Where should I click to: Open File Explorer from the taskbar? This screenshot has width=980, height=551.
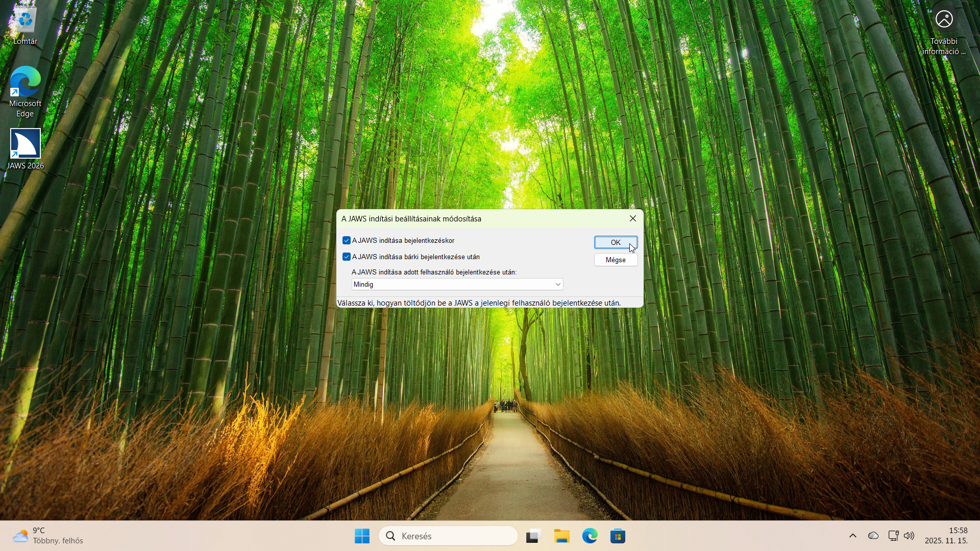(561, 536)
